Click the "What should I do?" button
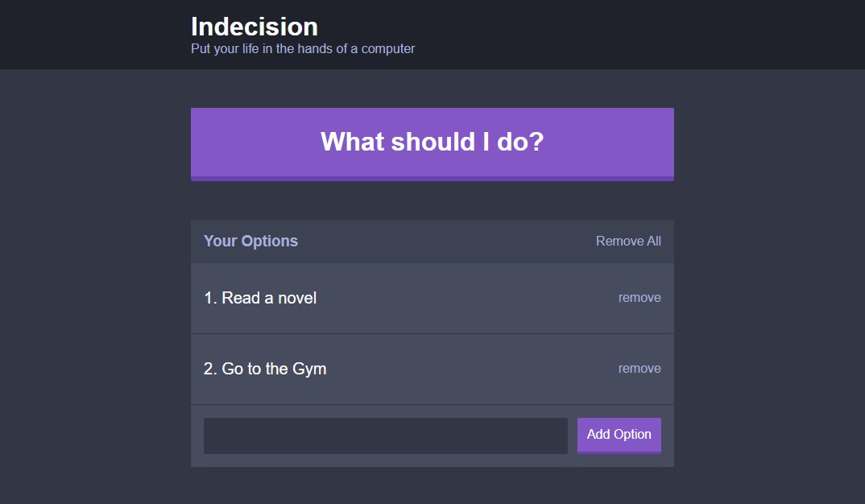 [432, 144]
